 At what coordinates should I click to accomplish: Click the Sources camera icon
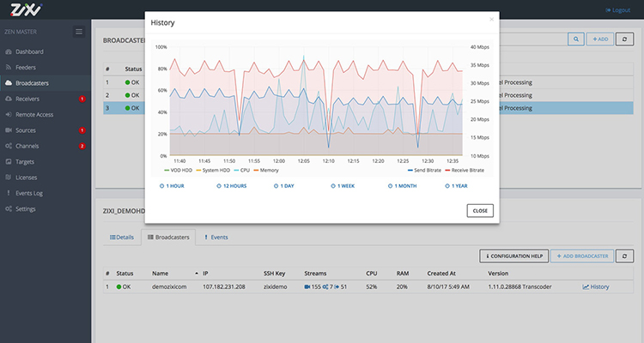point(9,130)
